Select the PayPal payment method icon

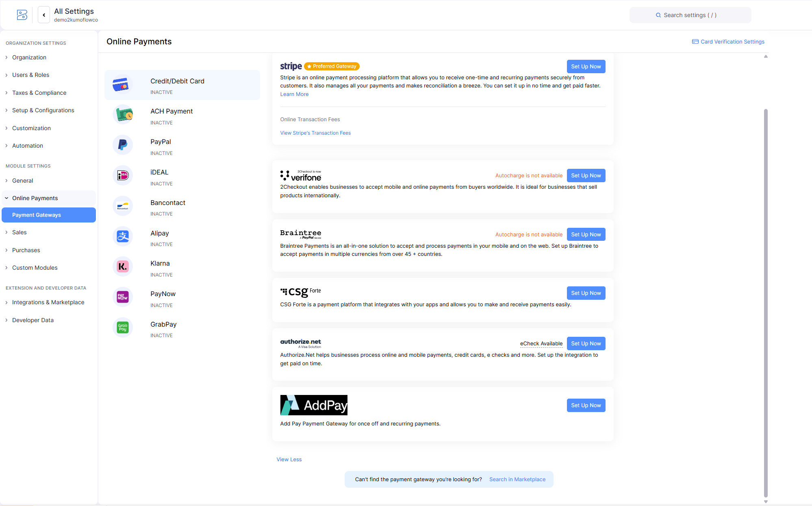(122, 145)
